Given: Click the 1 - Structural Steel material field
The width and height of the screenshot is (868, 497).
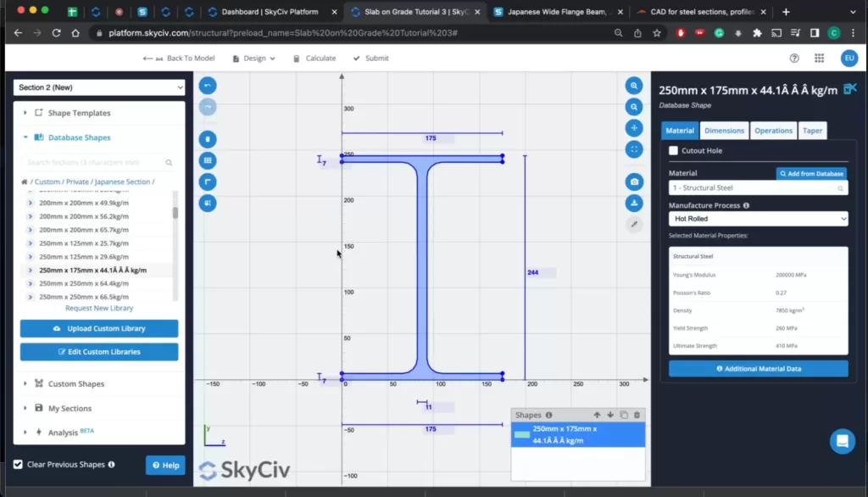Looking at the screenshot, I should pyautogui.click(x=758, y=187).
